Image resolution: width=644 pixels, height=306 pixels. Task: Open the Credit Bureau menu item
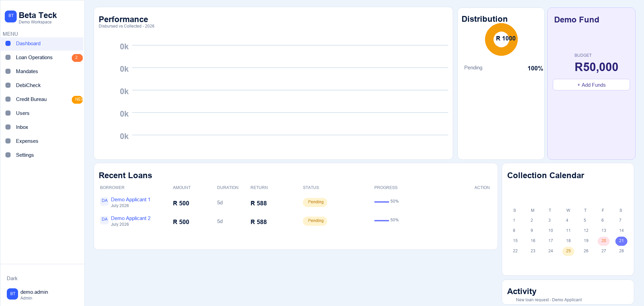click(42, 100)
